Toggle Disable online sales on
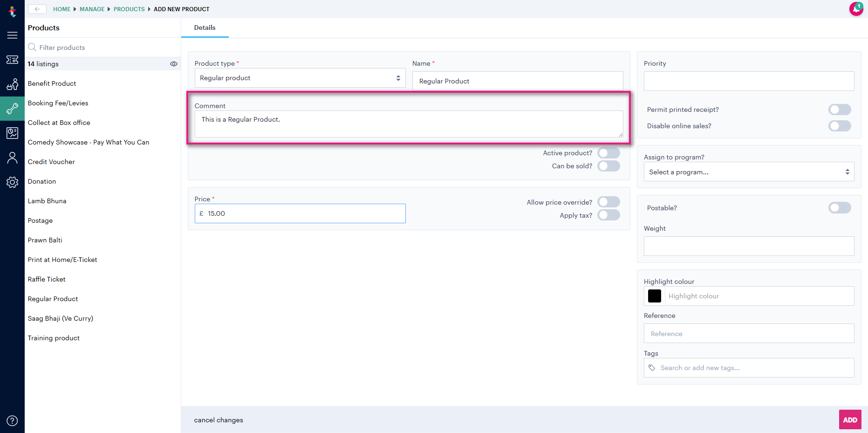This screenshot has height=433, width=868. [840, 126]
